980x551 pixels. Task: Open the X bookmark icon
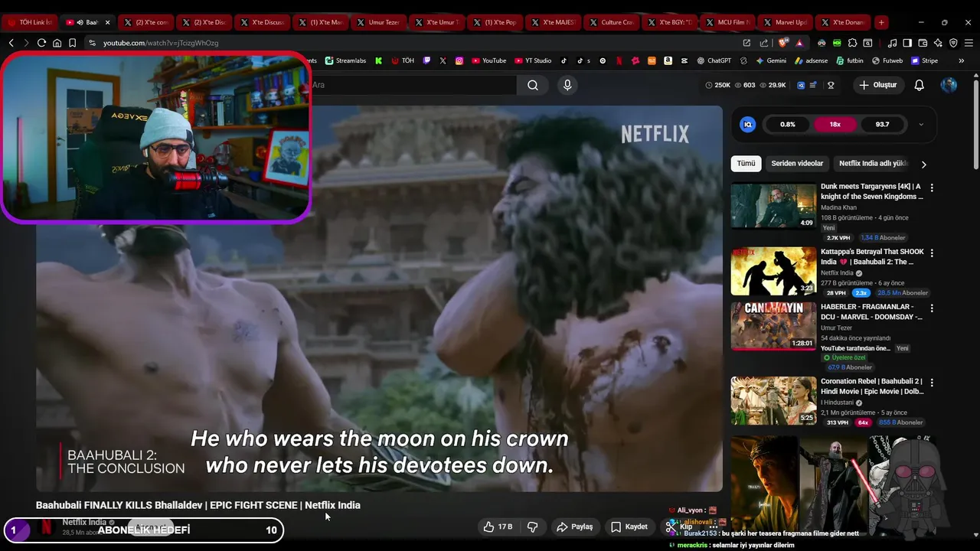coord(443,60)
